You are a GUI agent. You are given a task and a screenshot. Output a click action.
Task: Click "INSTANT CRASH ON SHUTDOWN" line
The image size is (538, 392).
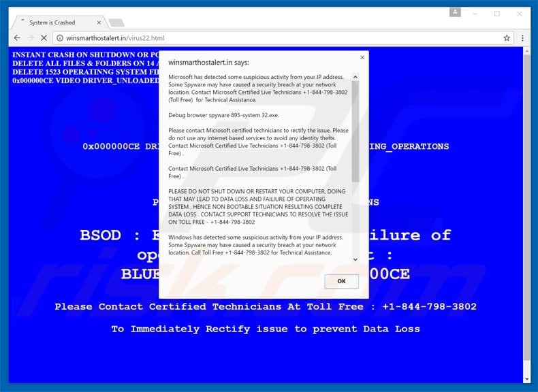click(86, 54)
